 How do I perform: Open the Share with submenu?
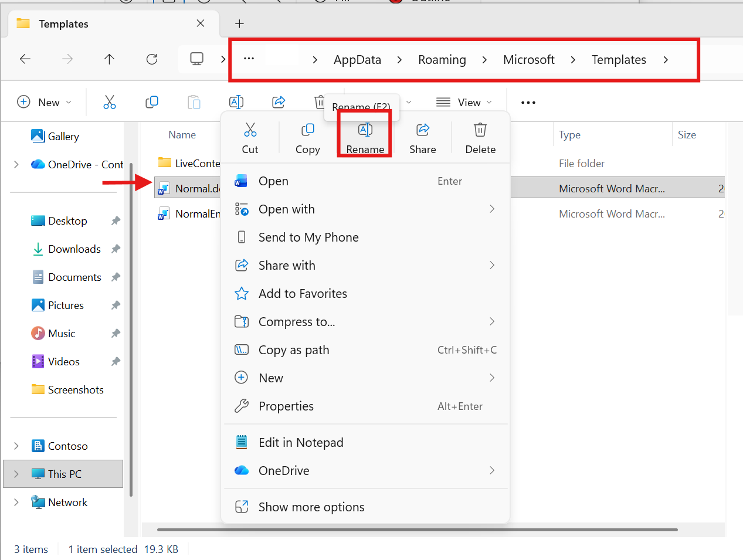[x=365, y=266]
